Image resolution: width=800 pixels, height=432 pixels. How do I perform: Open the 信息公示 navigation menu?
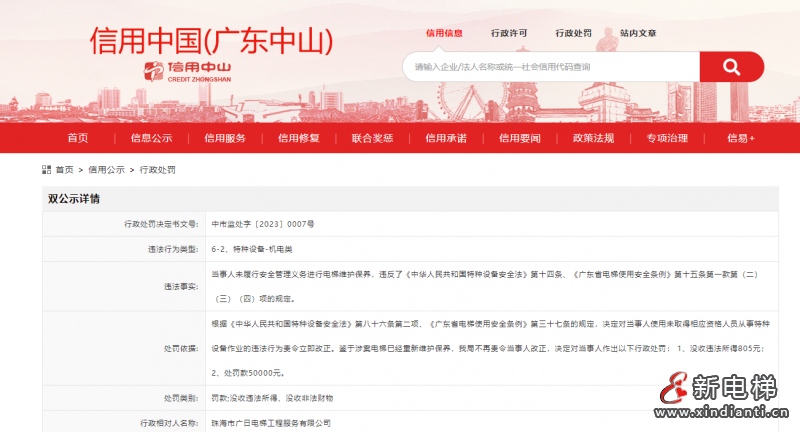[151, 138]
